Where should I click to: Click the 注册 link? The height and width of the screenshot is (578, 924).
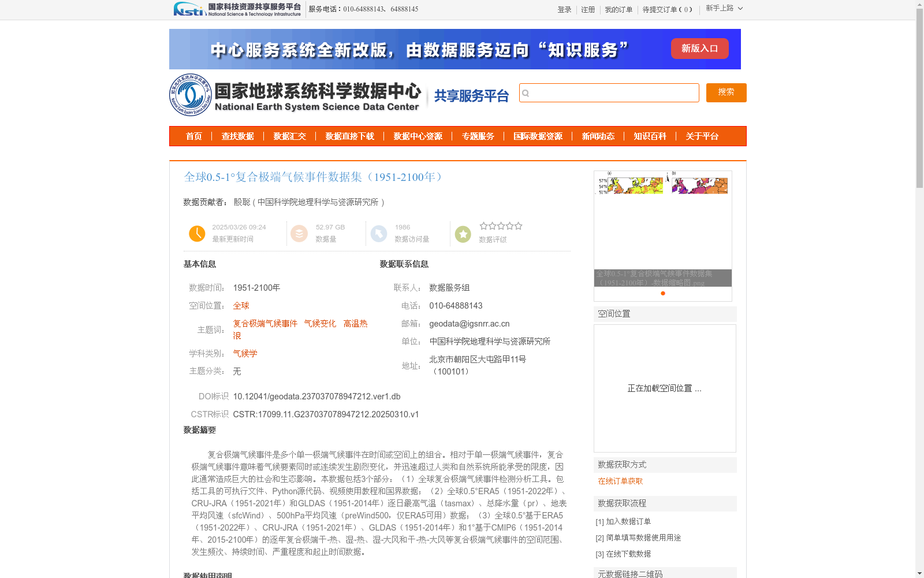[x=588, y=10]
